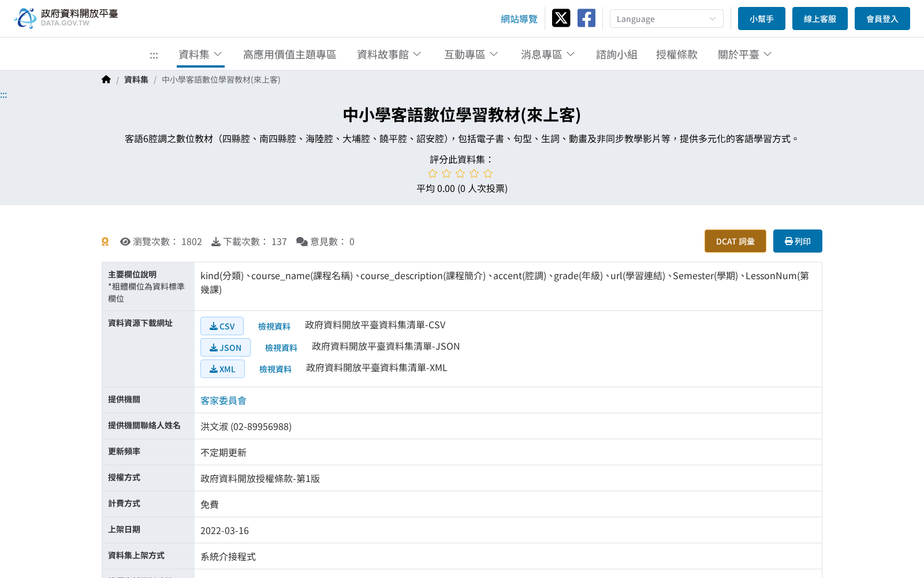This screenshot has width=924, height=578.
Task: Click the orange award badge icon
Action: pos(105,242)
